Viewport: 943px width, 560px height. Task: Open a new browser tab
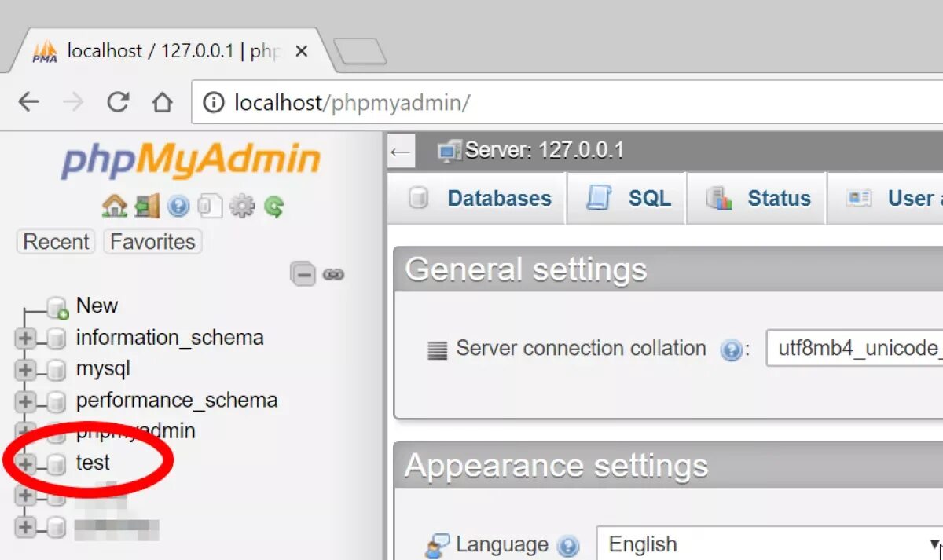pyautogui.click(x=360, y=52)
